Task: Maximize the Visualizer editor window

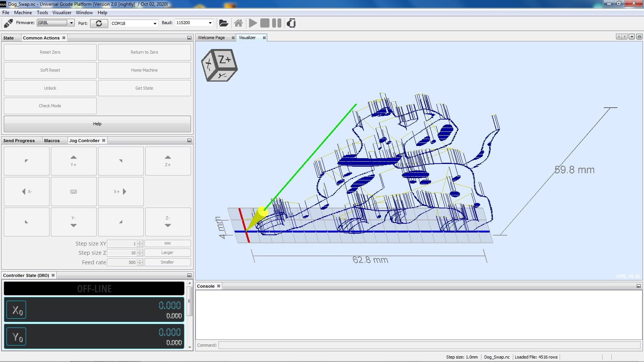Action: pos(639,37)
